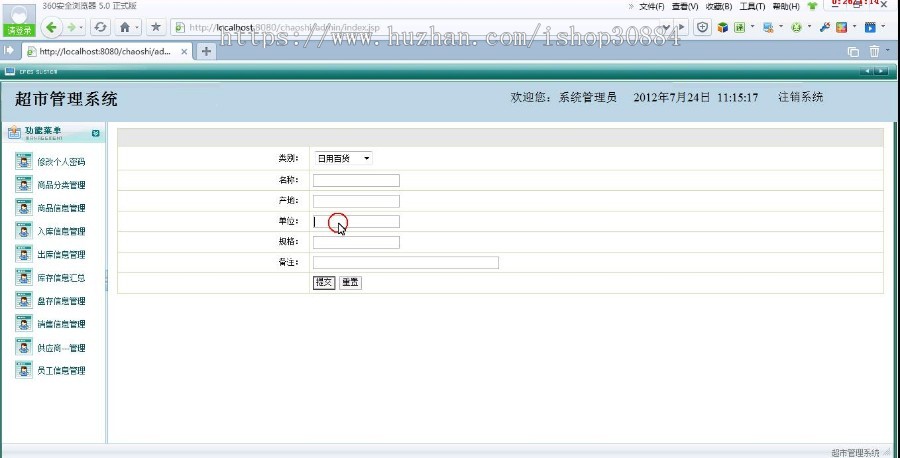Click the address bar go arrow
Screen dimensions: 900x458
point(681,27)
